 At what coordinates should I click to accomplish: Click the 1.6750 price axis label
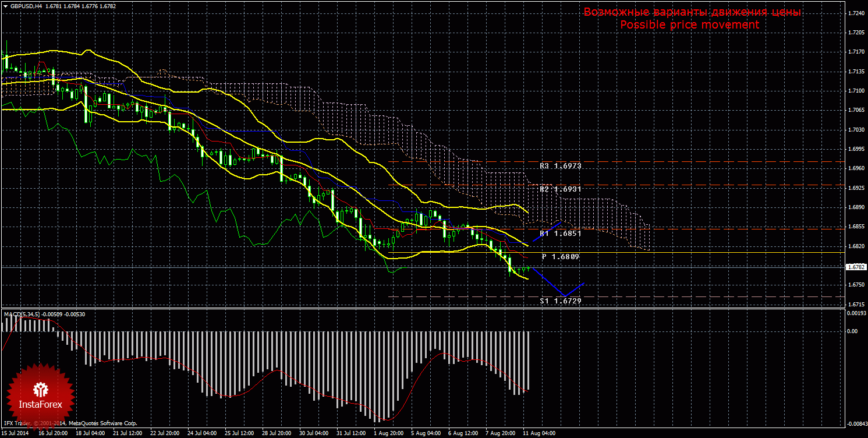click(855, 285)
